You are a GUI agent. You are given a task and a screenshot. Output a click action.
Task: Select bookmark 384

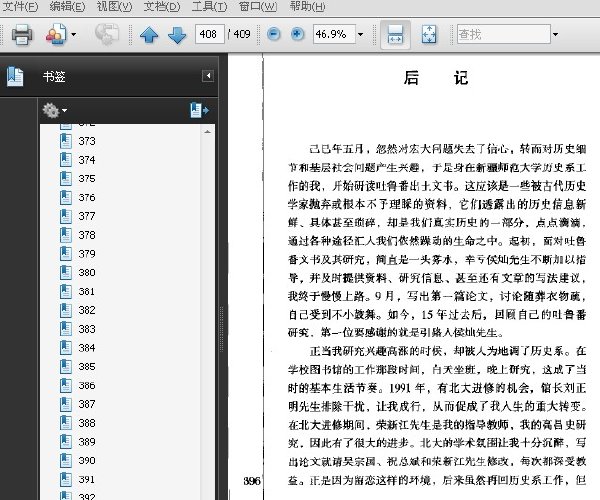[87, 348]
